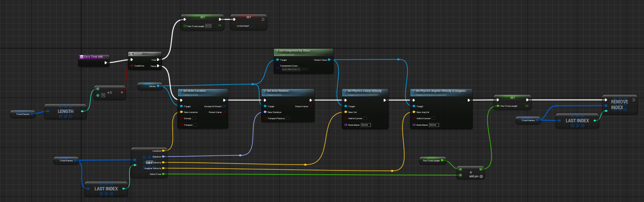
Task: Click the Branch True execution pin
Action: coord(158,60)
